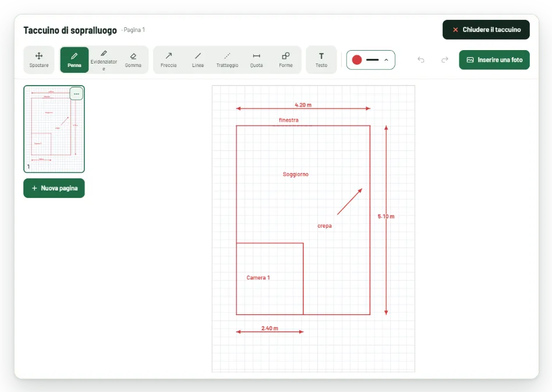Click the Camera 1 label on canvas
The width and height of the screenshot is (552, 392).
click(258, 277)
